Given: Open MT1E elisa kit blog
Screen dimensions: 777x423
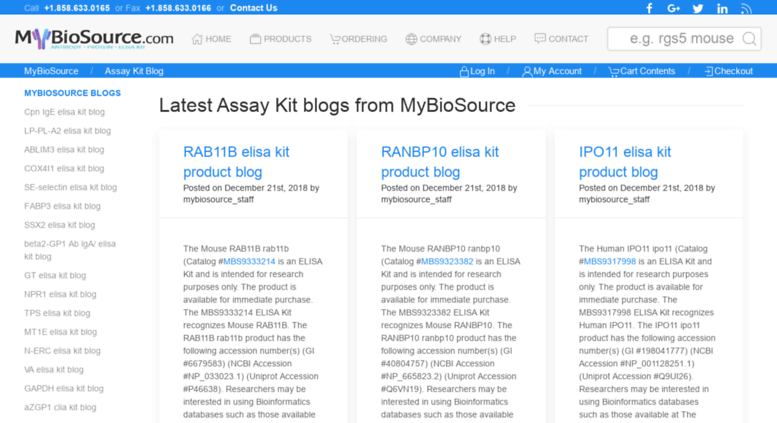Looking at the screenshot, I should pos(60,332).
